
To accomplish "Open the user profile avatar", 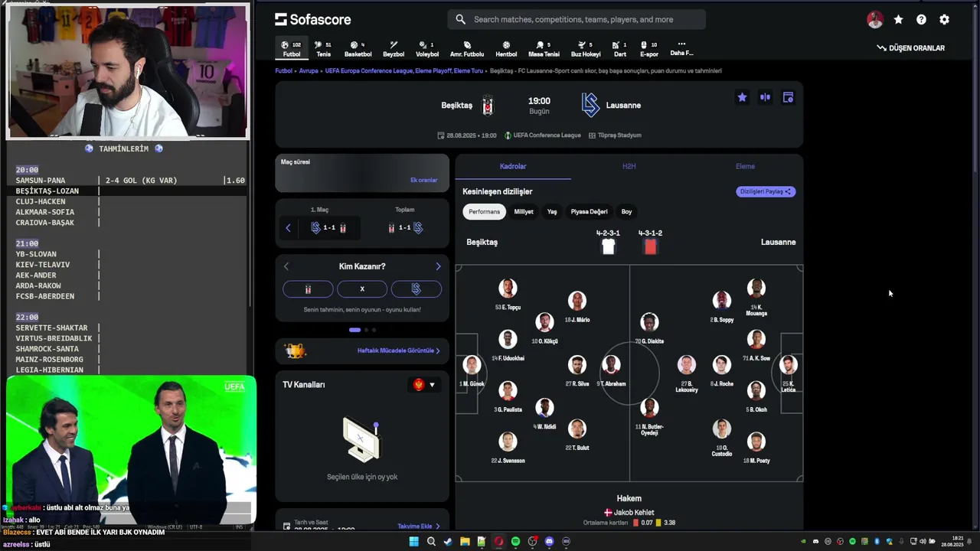I will (875, 20).
